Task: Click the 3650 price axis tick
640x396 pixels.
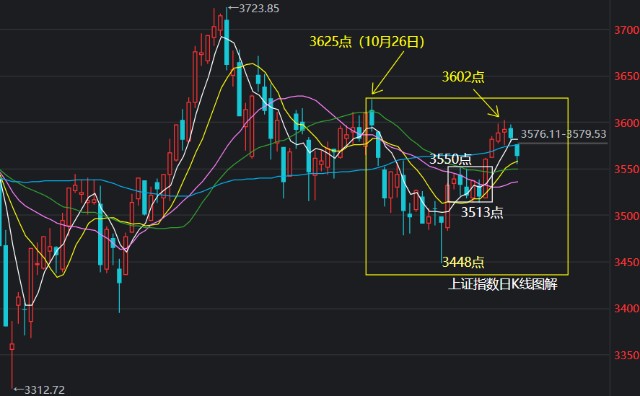Action: (627, 76)
